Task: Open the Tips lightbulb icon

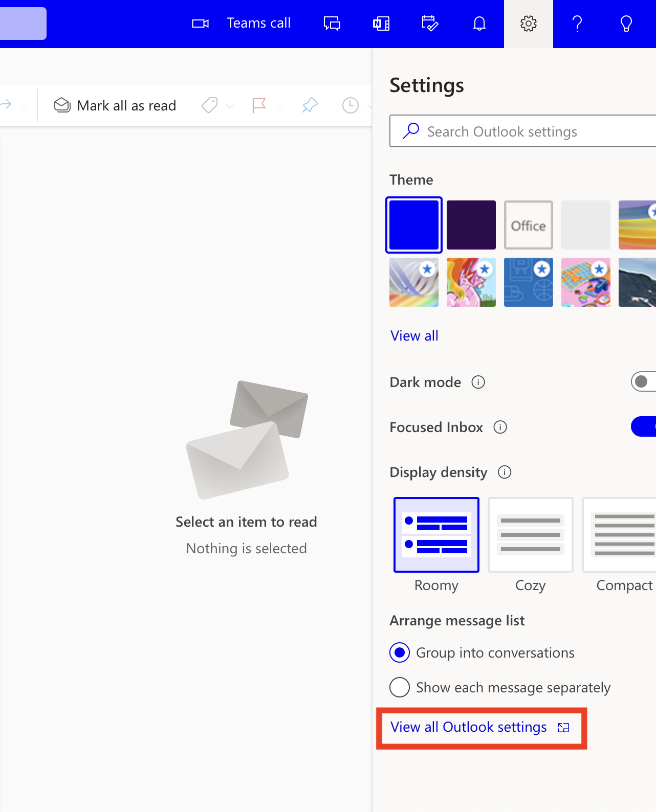Action: (626, 24)
